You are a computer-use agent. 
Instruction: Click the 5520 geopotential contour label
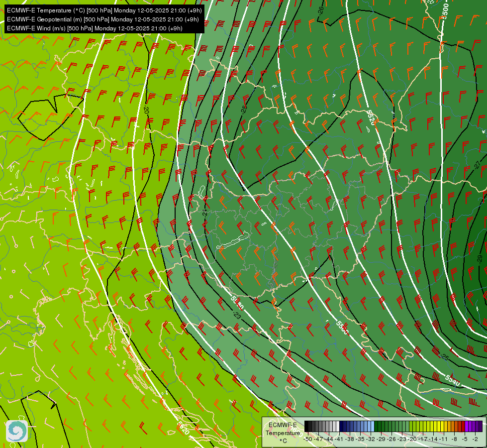coord(372,117)
